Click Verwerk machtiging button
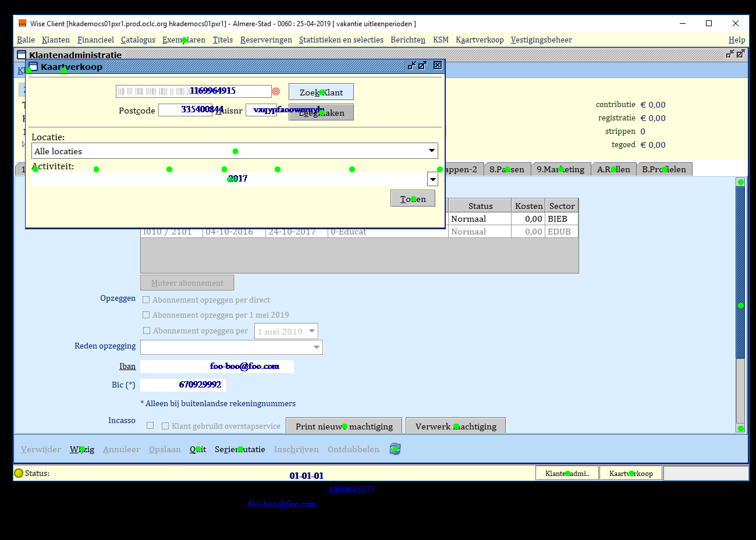 coord(456,426)
